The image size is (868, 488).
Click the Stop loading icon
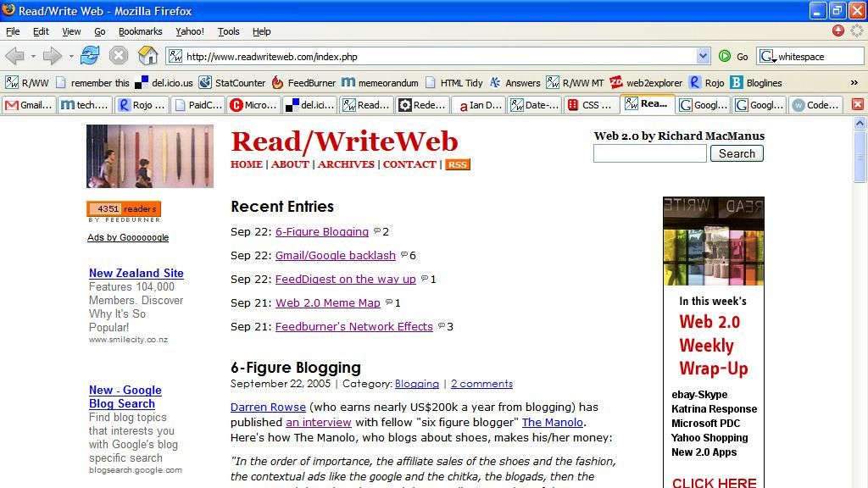pyautogui.click(x=119, y=56)
